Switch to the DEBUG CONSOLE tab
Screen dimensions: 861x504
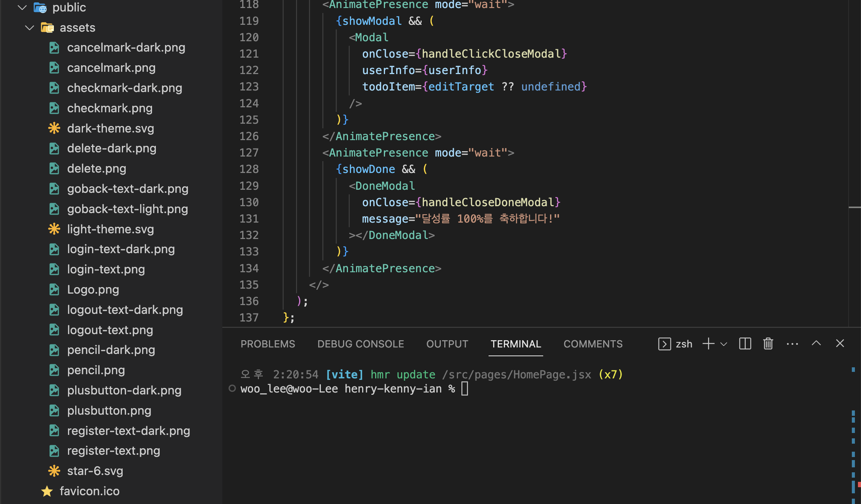click(x=360, y=344)
